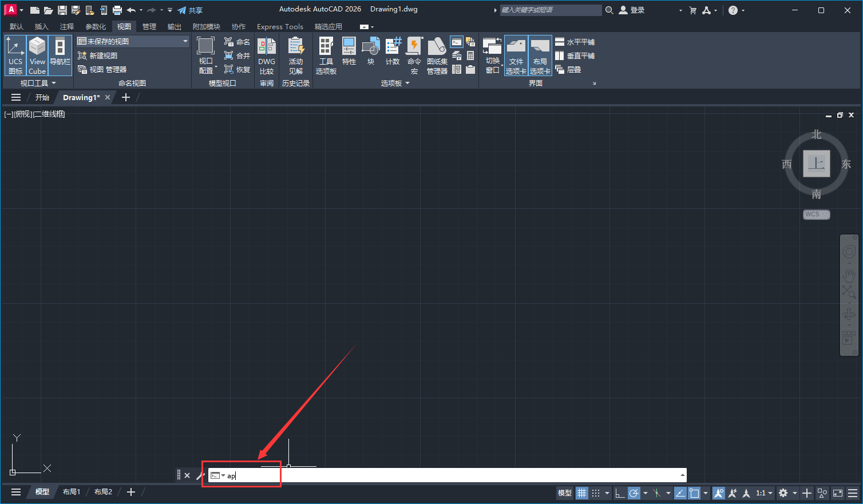Open 视图 管理器 view manager
The width and height of the screenshot is (863, 504).
pyautogui.click(x=102, y=69)
